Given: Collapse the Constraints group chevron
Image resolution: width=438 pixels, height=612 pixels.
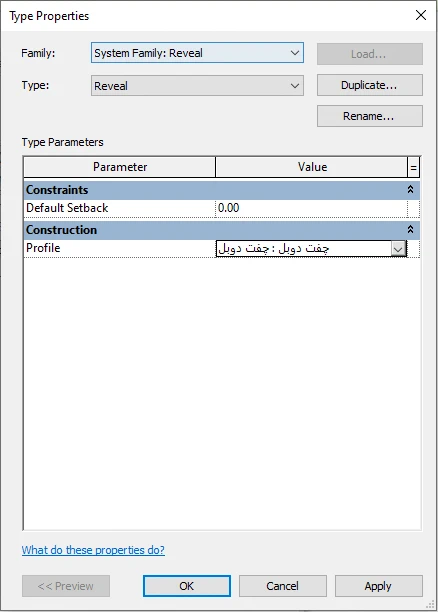Looking at the screenshot, I should (x=410, y=190).
